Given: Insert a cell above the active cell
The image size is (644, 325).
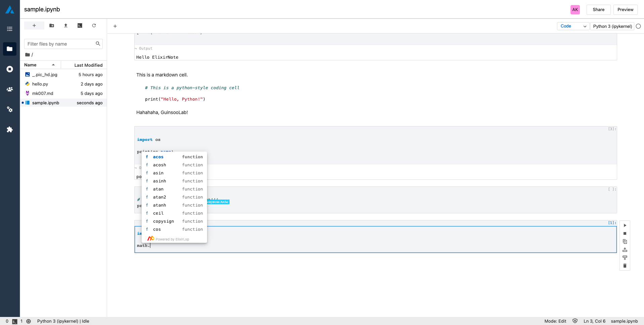Looking at the screenshot, I should [x=625, y=250].
